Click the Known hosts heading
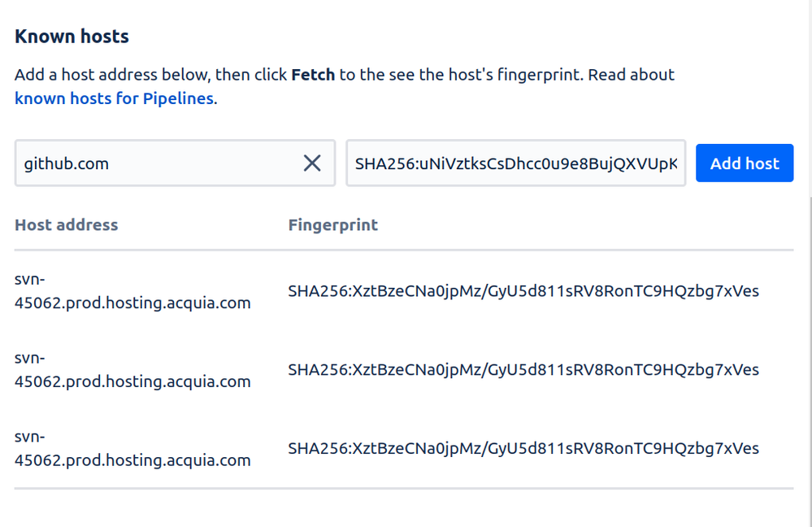This screenshot has height=527, width=812. tap(72, 37)
